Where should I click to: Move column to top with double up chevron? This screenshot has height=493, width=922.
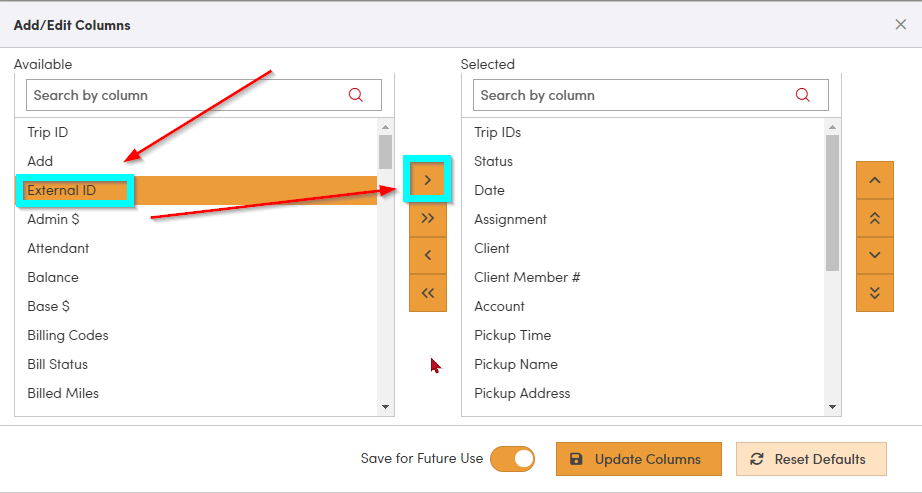(x=874, y=217)
